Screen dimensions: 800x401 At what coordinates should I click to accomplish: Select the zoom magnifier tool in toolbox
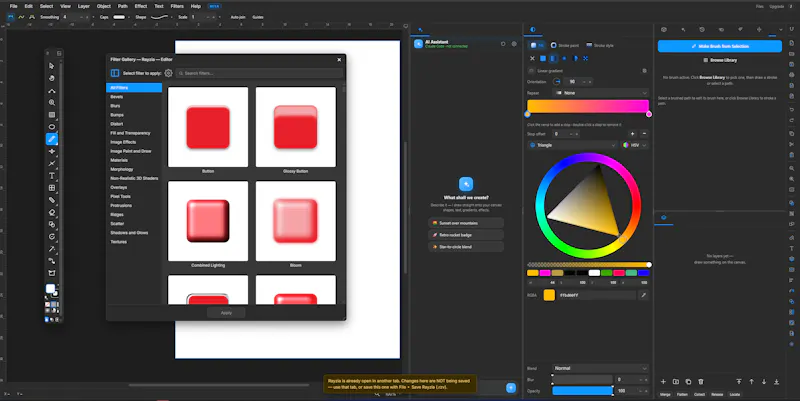pos(52,103)
